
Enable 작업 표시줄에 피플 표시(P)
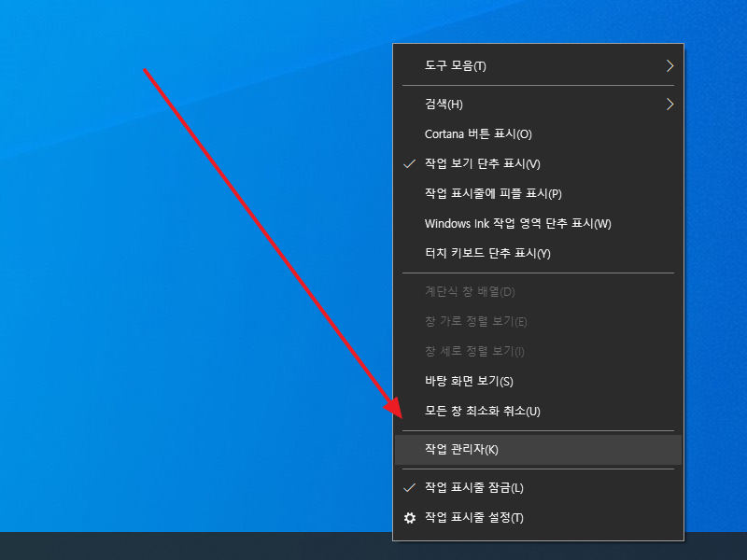(539, 194)
